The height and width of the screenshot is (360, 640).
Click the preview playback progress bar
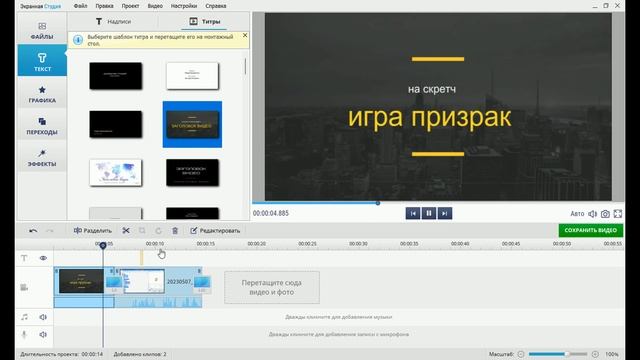pos(438,202)
